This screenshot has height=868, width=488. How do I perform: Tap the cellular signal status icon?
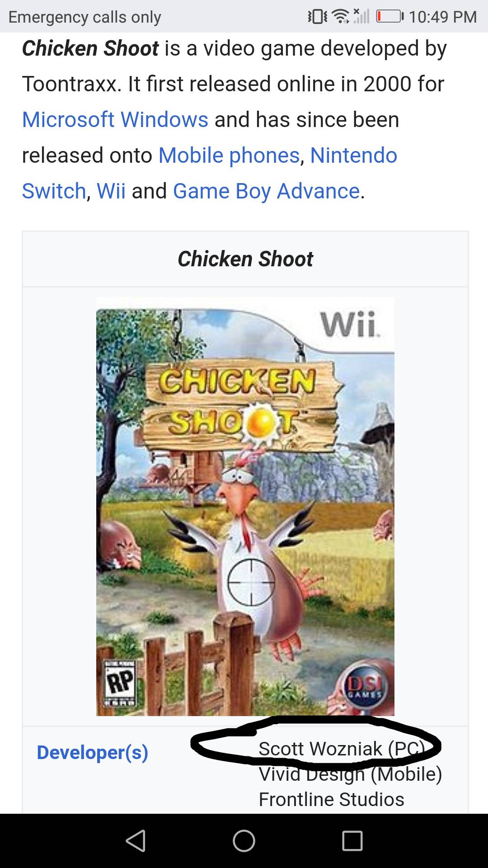coord(361,16)
